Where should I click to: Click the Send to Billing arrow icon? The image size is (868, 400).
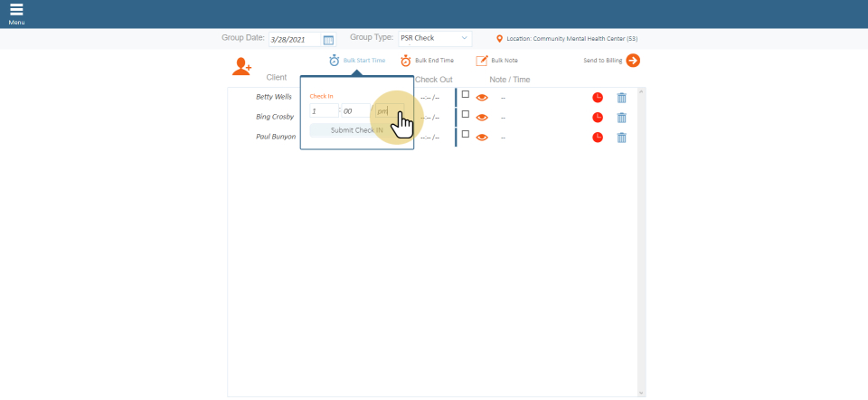click(633, 61)
